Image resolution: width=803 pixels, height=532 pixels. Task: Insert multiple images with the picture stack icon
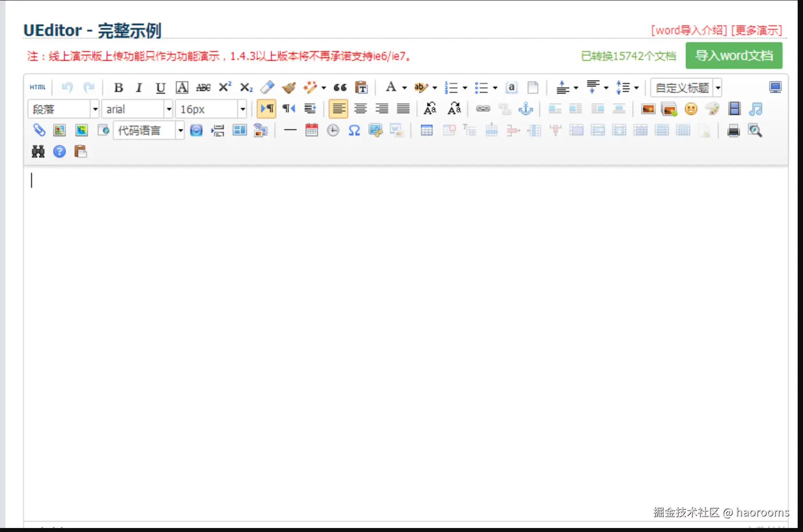(669, 109)
